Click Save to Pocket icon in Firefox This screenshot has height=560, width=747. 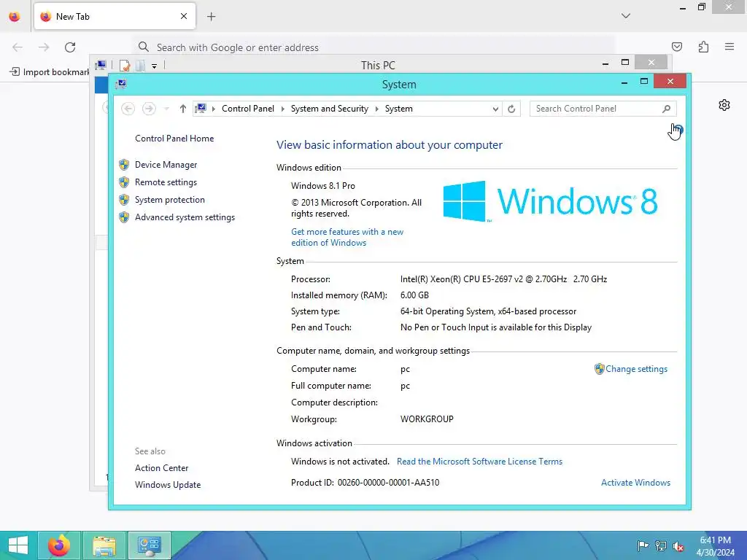click(677, 47)
